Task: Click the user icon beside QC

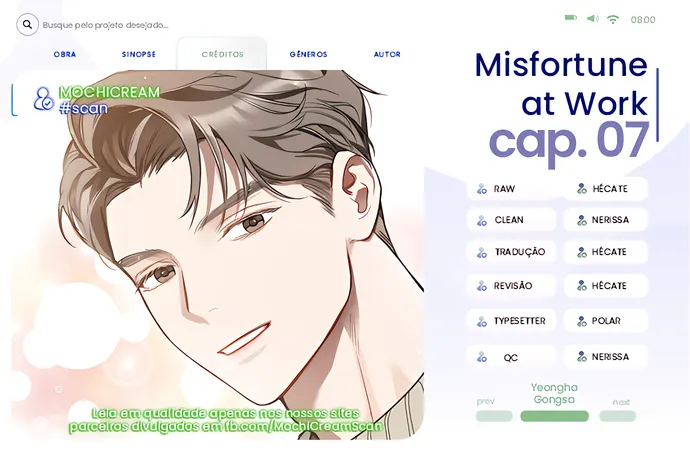Action: click(x=482, y=357)
